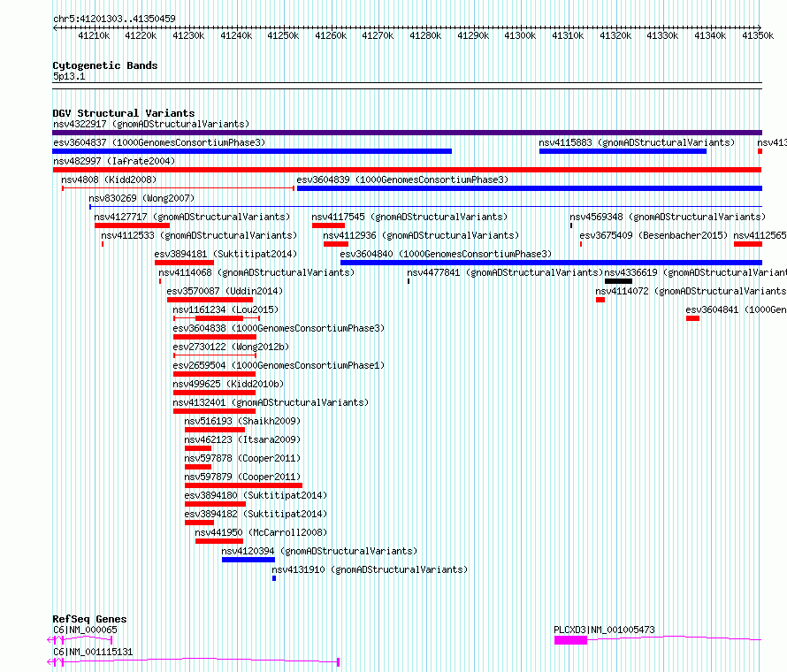This screenshot has height=672, width=787.
Task: Click the 41300k ruler position
Action: (x=520, y=35)
